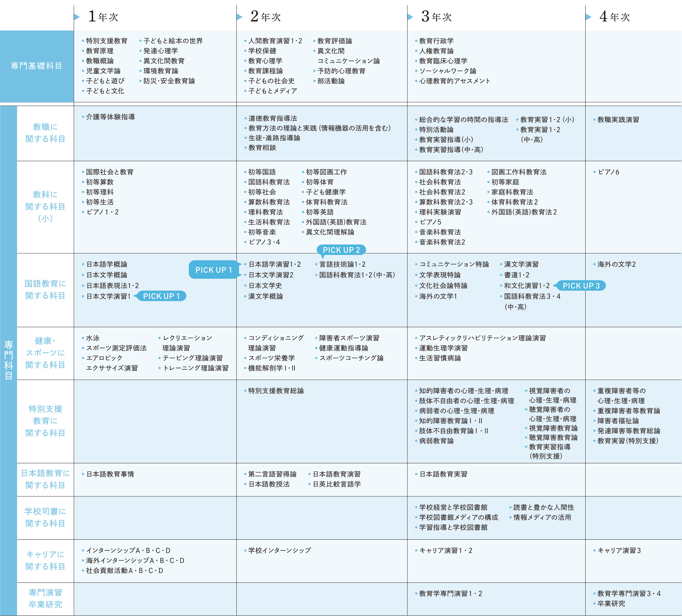Screen dimensions: 682x616
Task: Click the course ピアノ1･2
Action: point(102,212)
